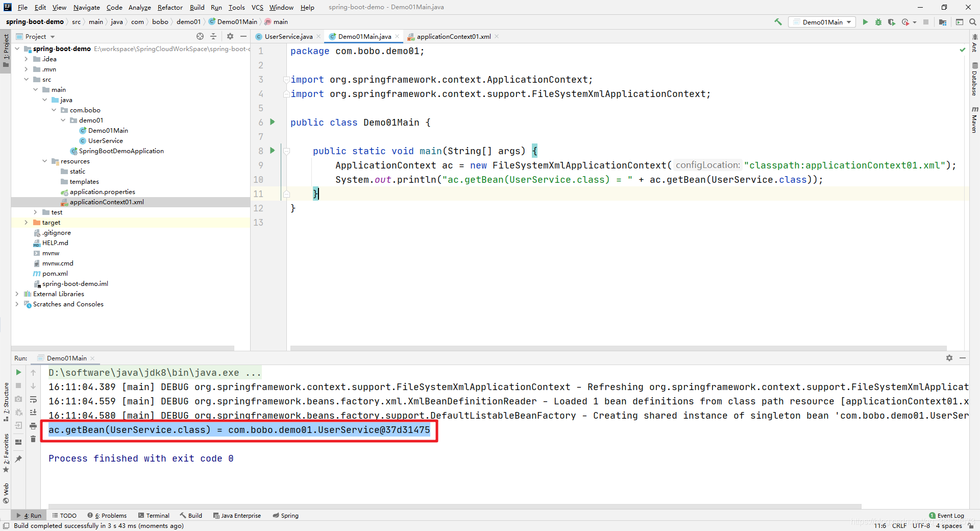The image size is (980, 531).
Task: Open the Refactor menu
Action: (x=170, y=7)
